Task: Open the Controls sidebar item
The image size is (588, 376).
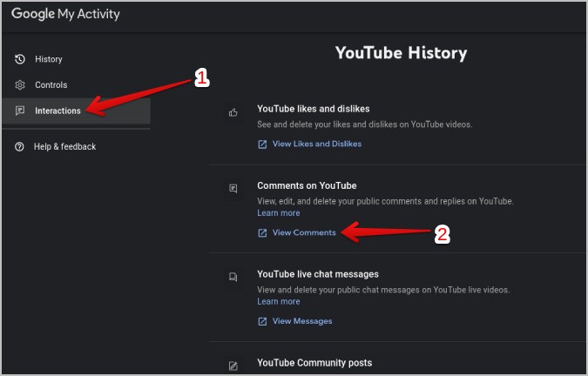Action: pos(76,85)
